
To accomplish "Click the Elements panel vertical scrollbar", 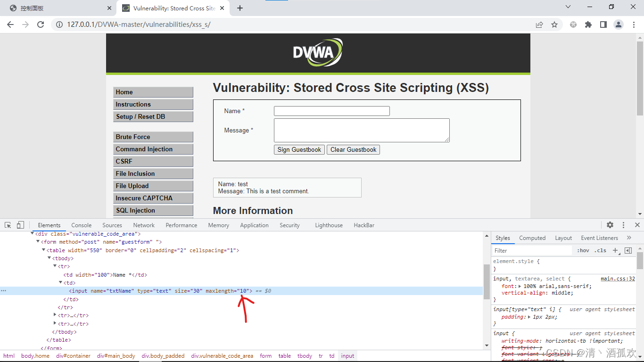I will [487, 282].
